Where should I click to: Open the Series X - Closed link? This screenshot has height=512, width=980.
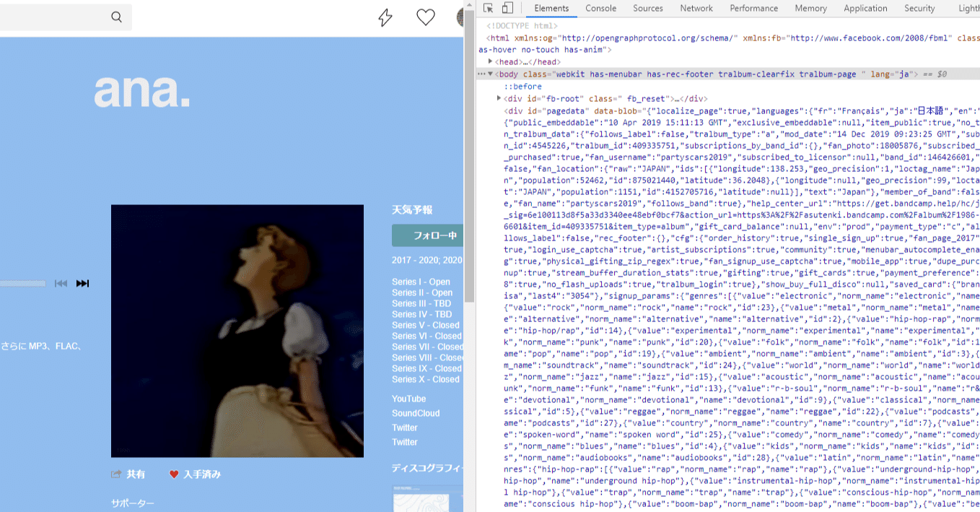point(426,379)
